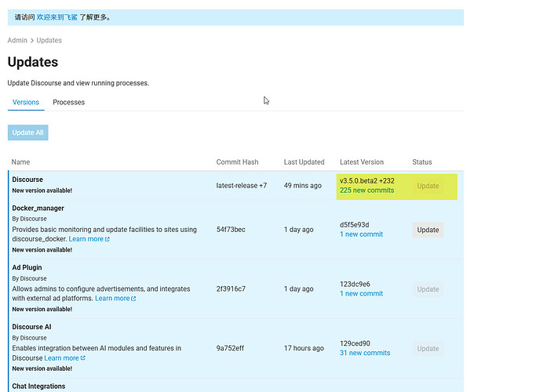Open Docker_manager 1 new commit link
This screenshot has width=536, height=392.
point(361,234)
